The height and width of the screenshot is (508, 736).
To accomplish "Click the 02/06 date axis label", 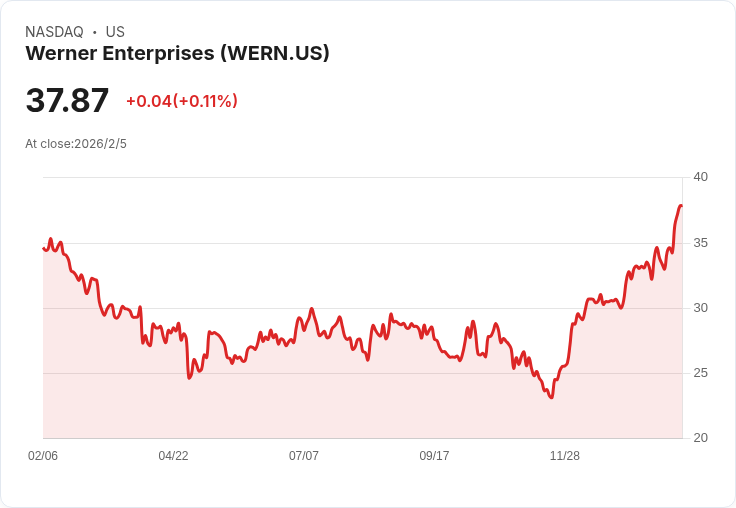I will click(43, 455).
